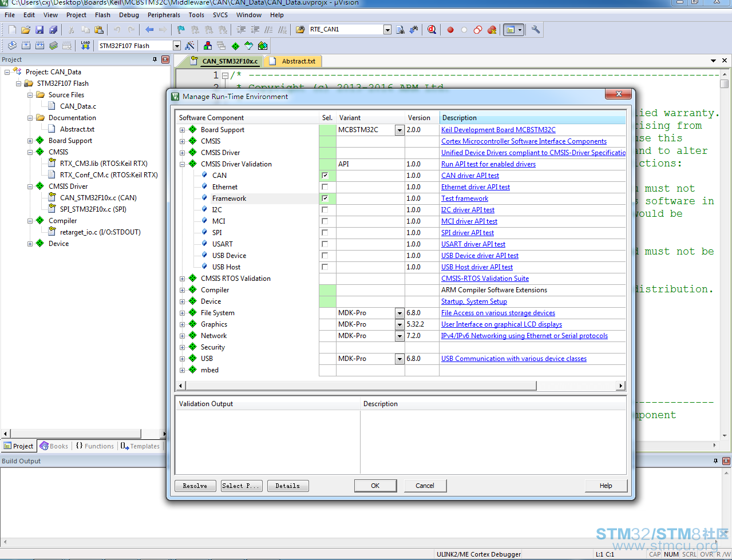Click the Batch Build icon

point(53,46)
